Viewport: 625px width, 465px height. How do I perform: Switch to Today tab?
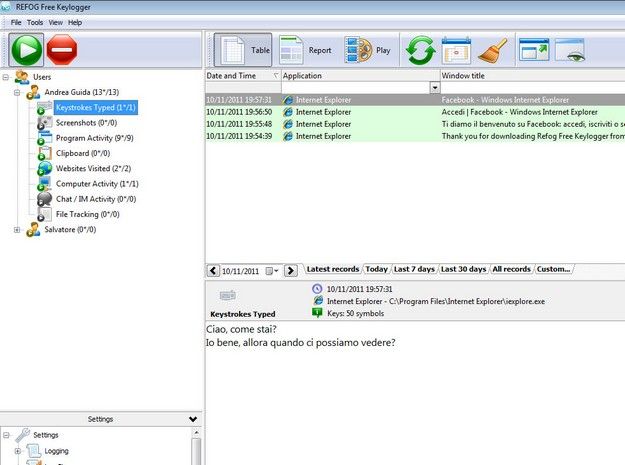(376, 269)
